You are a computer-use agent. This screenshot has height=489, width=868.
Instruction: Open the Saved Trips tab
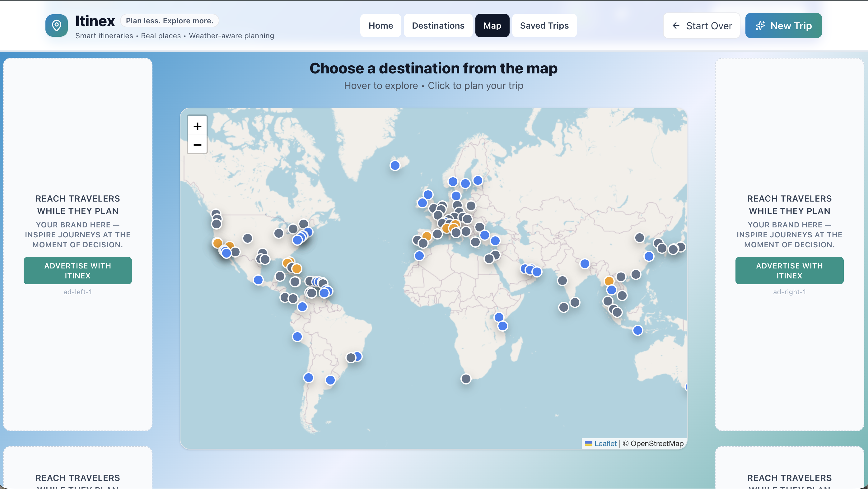pos(544,26)
